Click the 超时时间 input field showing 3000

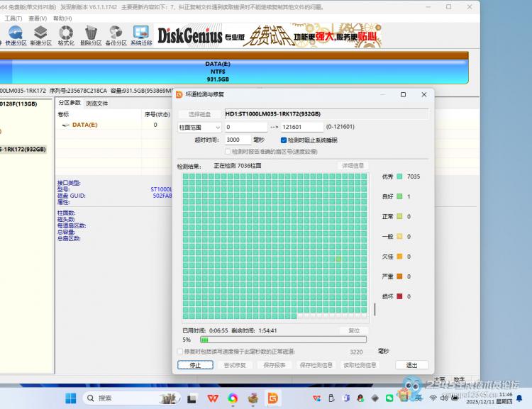237,140
